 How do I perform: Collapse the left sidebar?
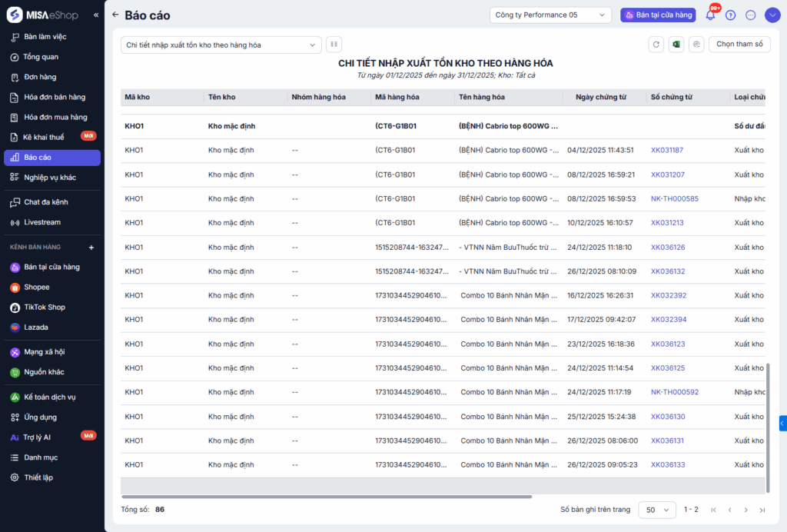96,15
